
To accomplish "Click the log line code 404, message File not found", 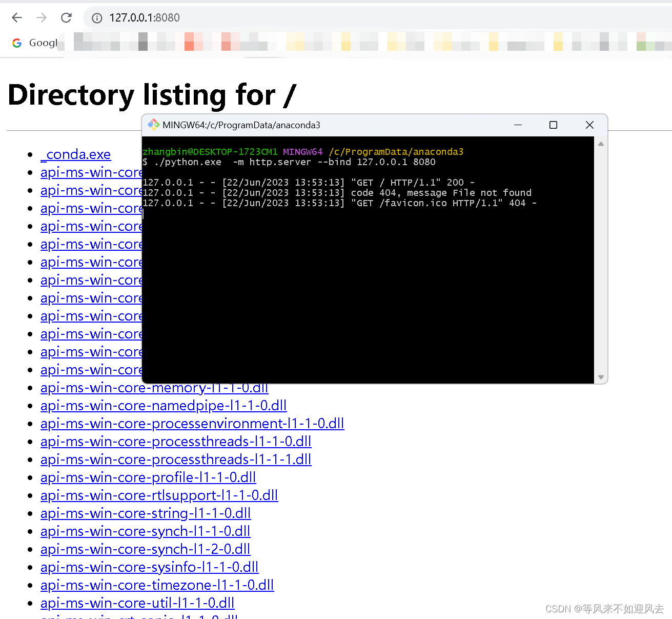I will (337, 193).
